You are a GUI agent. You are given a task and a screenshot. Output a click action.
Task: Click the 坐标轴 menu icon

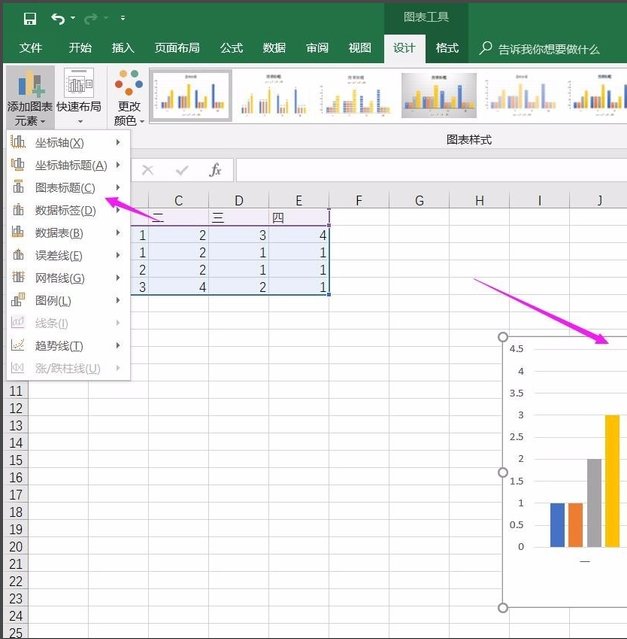[18, 142]
